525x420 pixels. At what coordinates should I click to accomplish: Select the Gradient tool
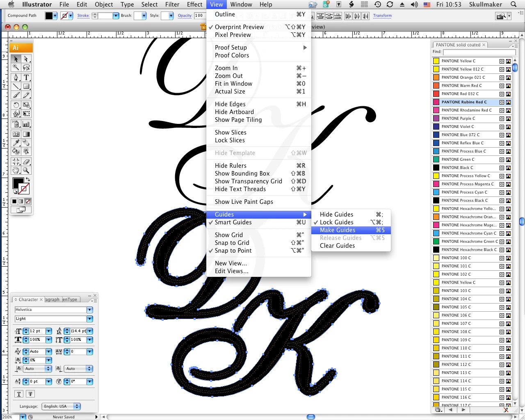pos(26,134)
